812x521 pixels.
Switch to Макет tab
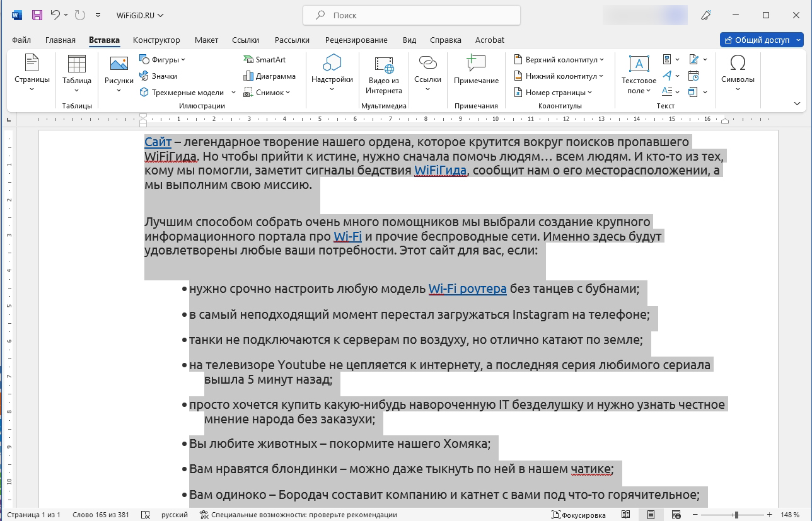pos(206,40)
